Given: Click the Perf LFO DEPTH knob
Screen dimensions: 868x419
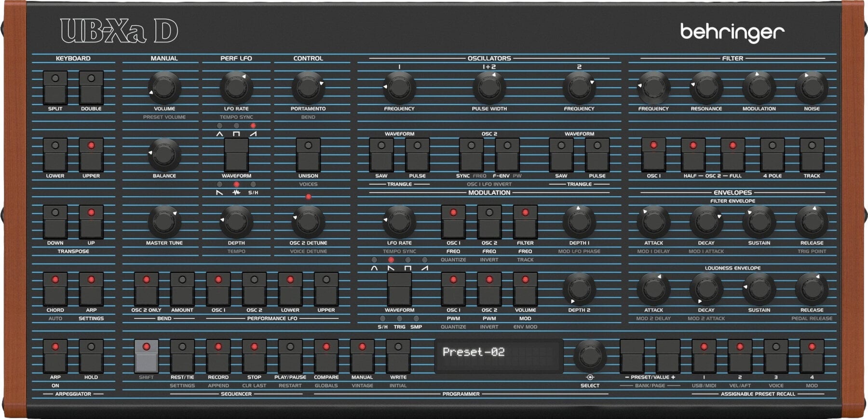Looking at the screenshot, I should (236, 222).
